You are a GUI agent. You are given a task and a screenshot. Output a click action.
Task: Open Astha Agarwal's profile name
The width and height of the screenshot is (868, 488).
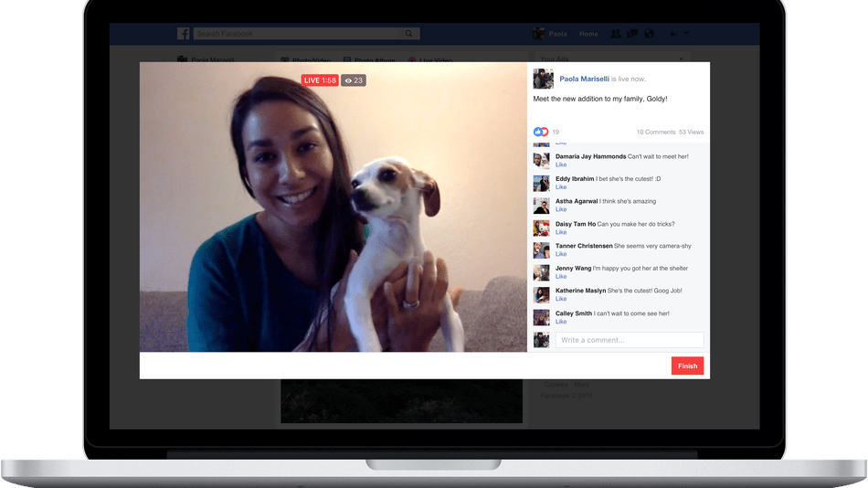(577, 201)
